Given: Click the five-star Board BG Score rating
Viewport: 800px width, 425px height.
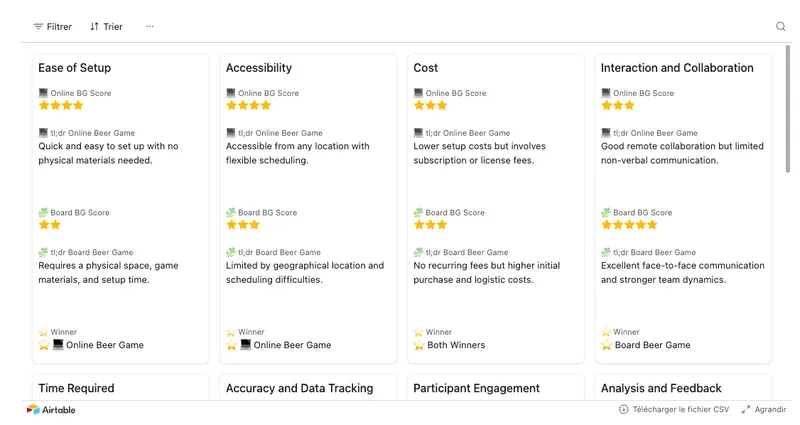Looking at the screenshot, I should 629,225.
